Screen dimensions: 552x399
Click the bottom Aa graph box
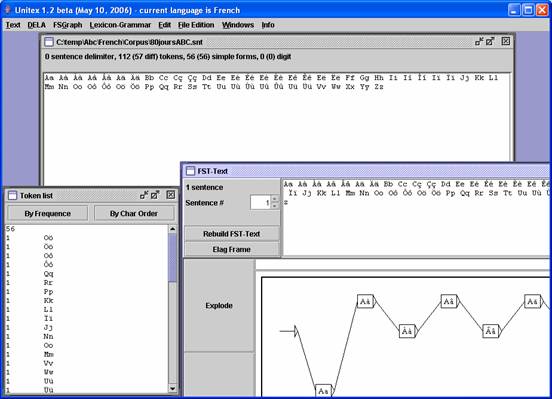324,391
